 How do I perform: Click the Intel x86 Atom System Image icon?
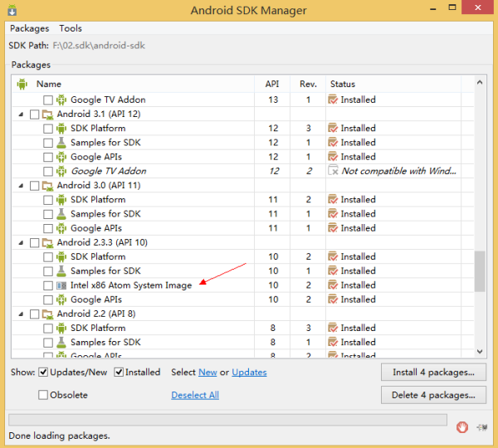pos(61,285)
